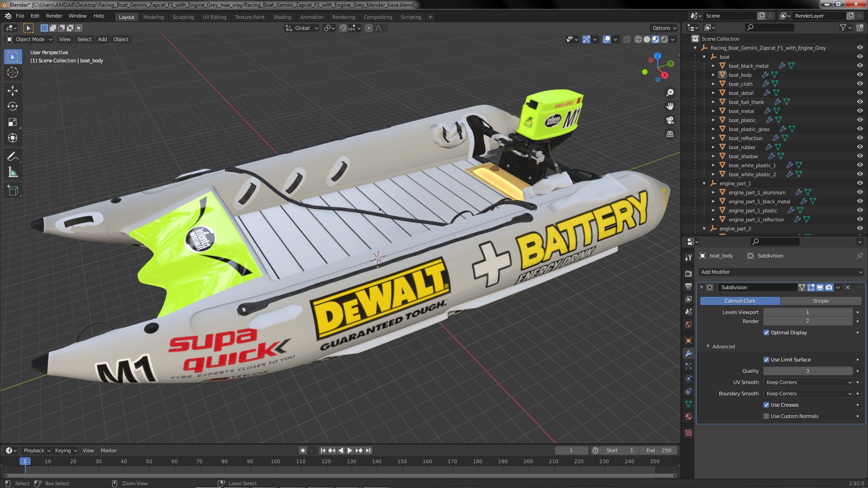
Task: Switch to Modeling workspace tab
Action: 153,17
